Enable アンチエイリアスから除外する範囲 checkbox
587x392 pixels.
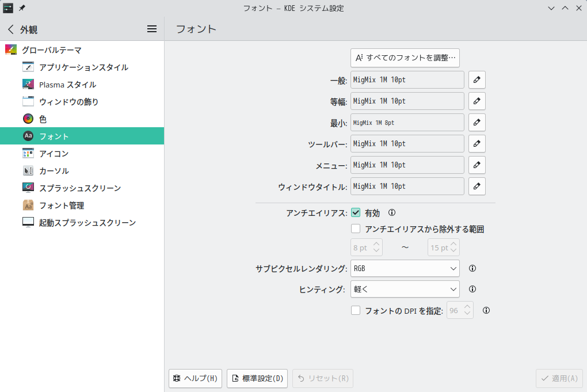[356, 229]
